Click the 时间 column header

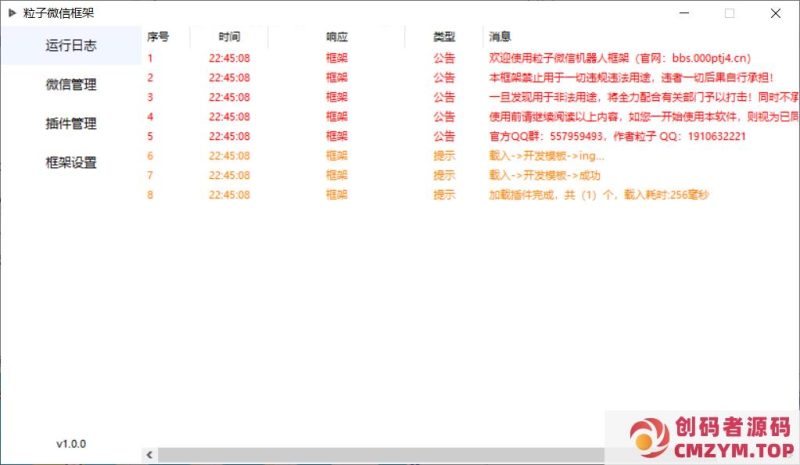tap(229, 37)
